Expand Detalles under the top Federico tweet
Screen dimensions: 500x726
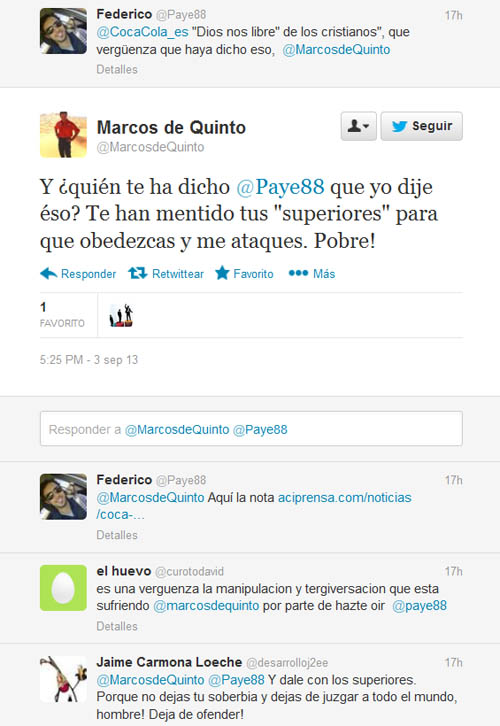tap(117, 69)
